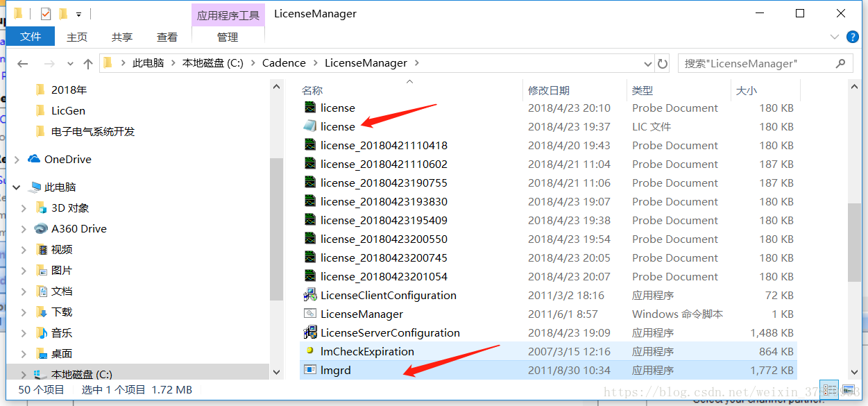Select the LicenseManager command script icon
This screenshot has height=406, width=868.
point(310,314)
